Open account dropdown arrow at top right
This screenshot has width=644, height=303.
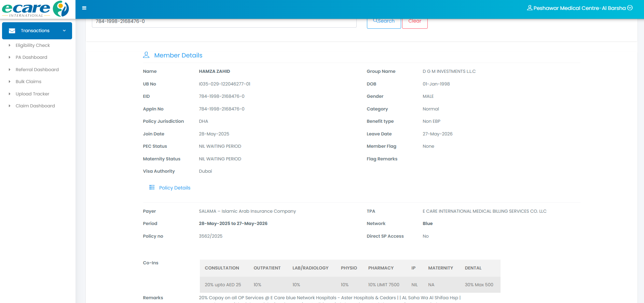[630, 8]
